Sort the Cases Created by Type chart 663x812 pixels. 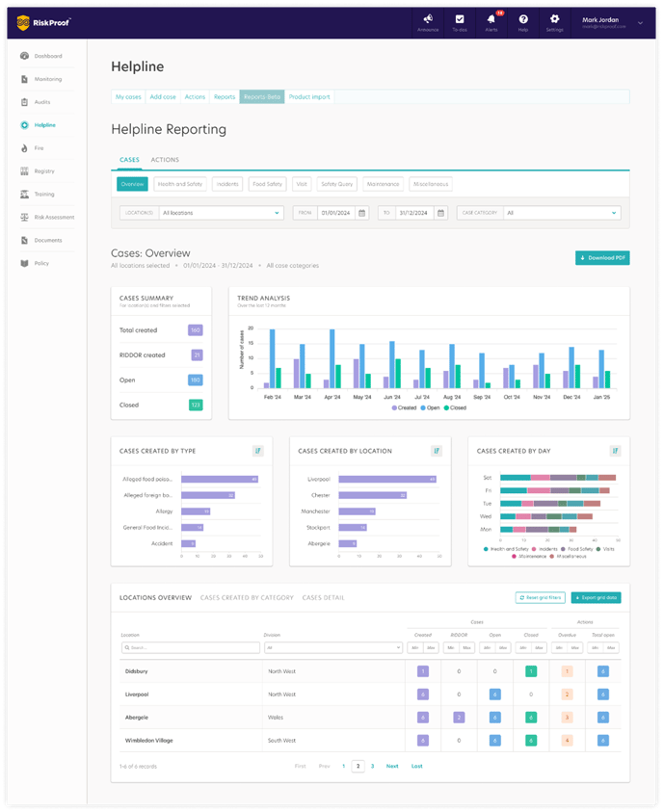pos(257,451)
